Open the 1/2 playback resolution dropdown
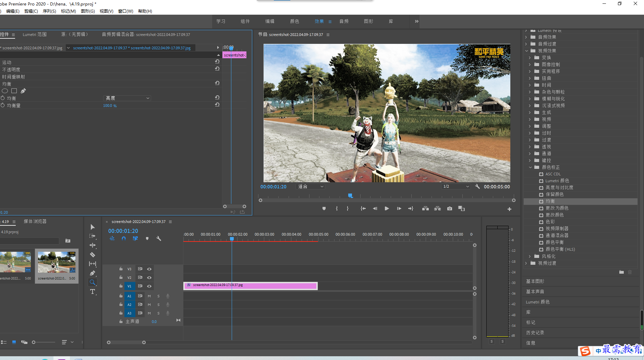Viewport: 644px width, 360px height. [x=456, y=186]
